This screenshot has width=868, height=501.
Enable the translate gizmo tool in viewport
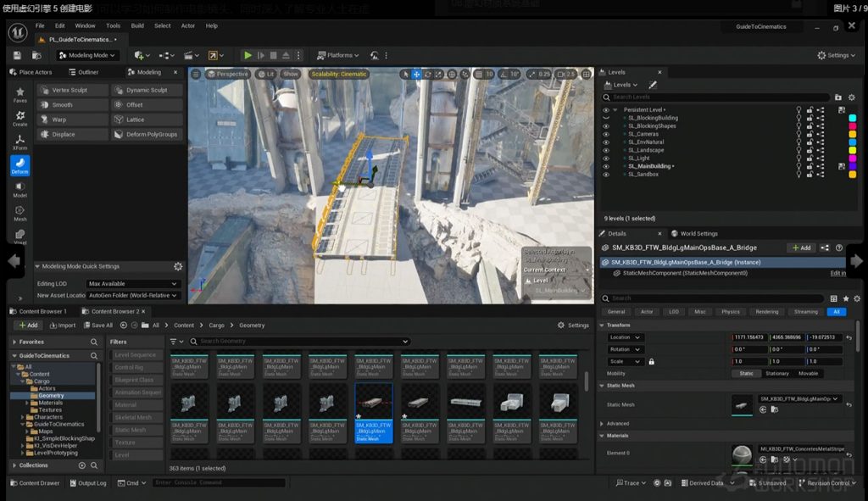click(x=416, y=74)
